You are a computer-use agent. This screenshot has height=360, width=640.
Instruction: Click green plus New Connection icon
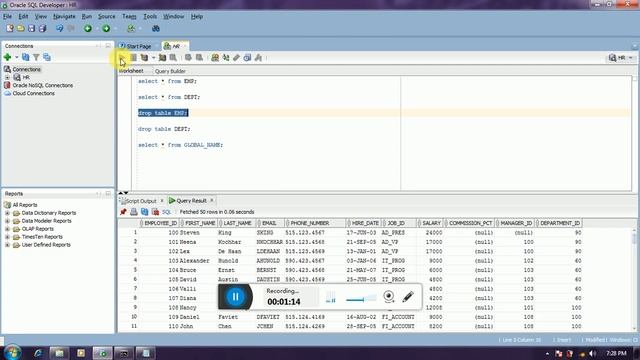(7, 57)
